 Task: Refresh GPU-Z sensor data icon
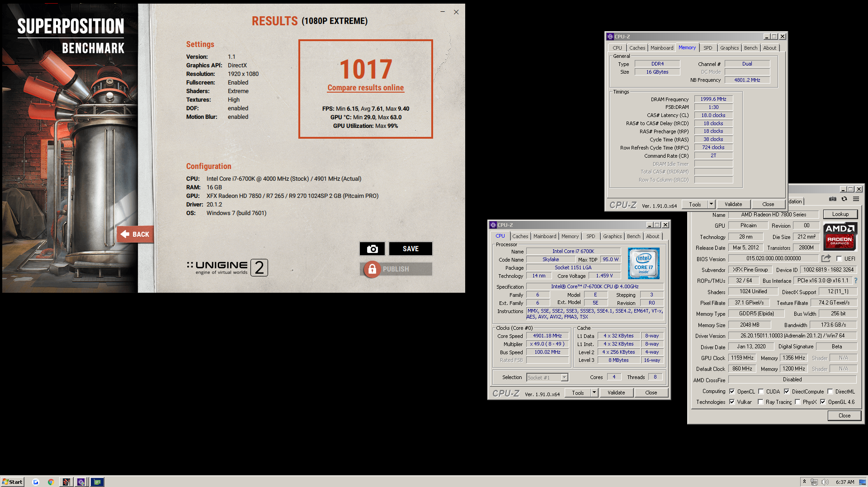coord(844,199)
